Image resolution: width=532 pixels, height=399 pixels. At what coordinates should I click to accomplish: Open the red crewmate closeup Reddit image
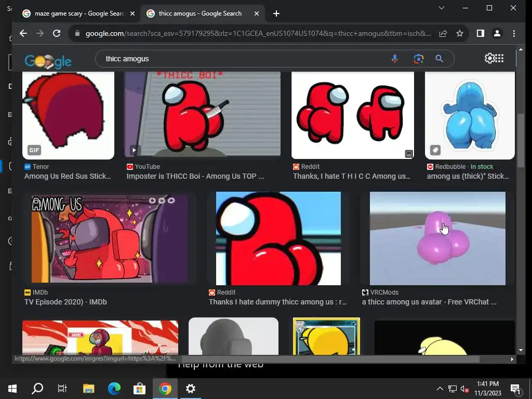(278, 238)
